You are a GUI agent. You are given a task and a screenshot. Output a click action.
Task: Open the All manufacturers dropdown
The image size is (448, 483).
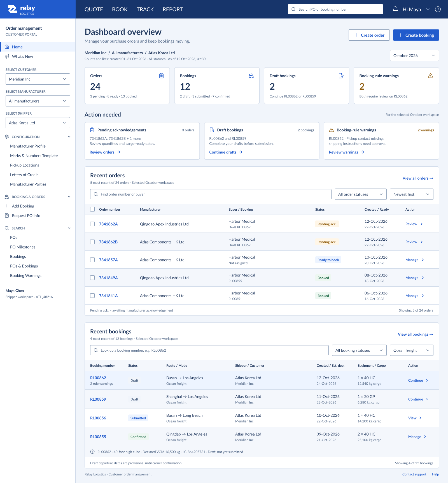pyautogui.click(x=38, y=101)
